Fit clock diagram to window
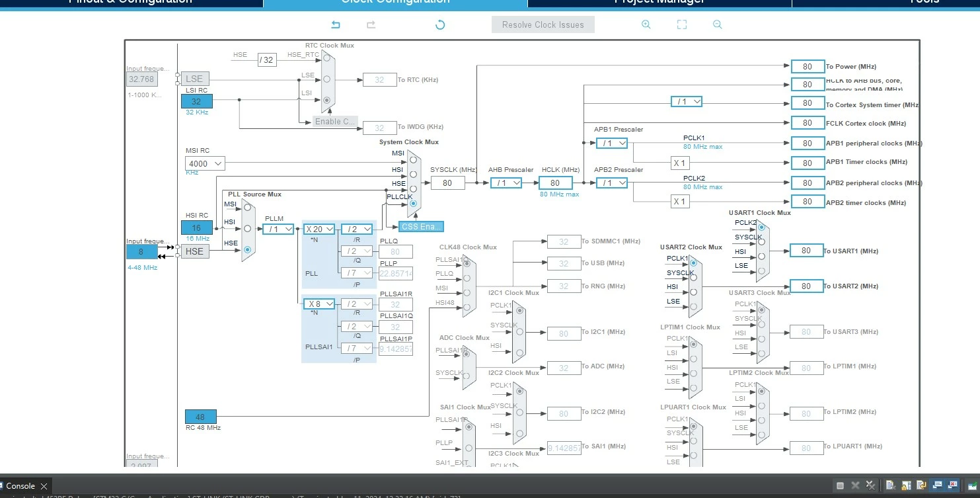The height and width of the screenshot is (498, 980). pos(682,24)
